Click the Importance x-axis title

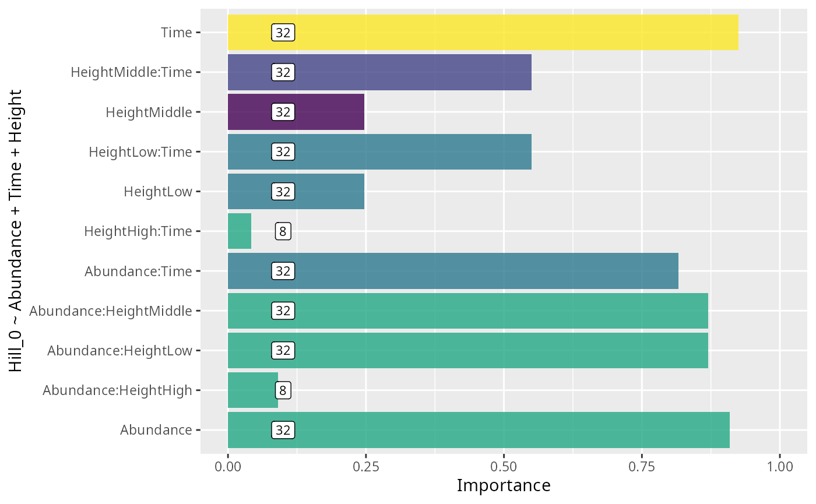tap(504, 485)
